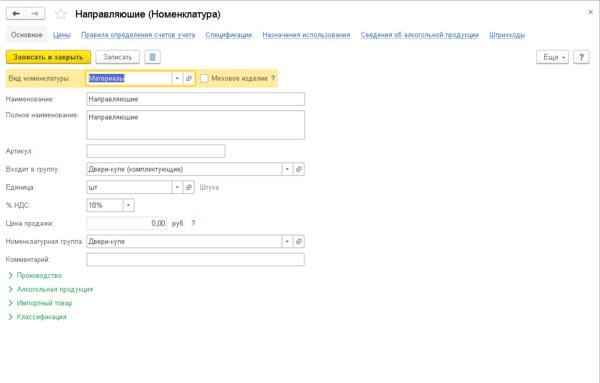Add to favorites with the star icon
This screenshot has height=383, width=600.
pos(61,14)
